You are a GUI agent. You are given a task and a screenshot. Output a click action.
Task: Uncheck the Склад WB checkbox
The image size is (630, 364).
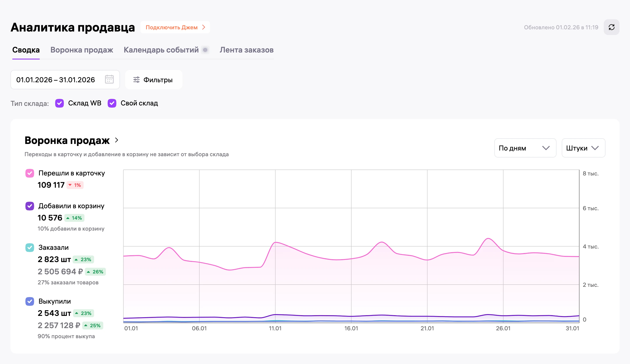[x=59, y=103]
